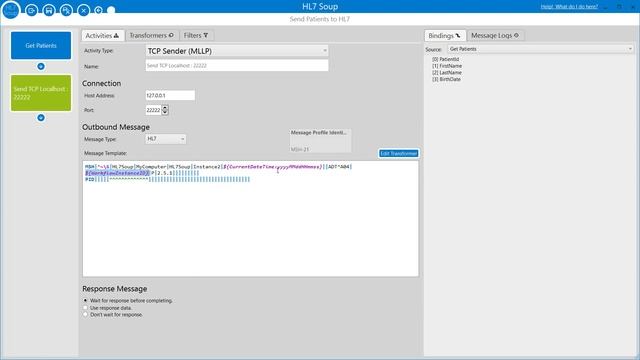Adjust the Port stepper arrows
The height and width of the screenshot is (360, 640).
(165, 110)
